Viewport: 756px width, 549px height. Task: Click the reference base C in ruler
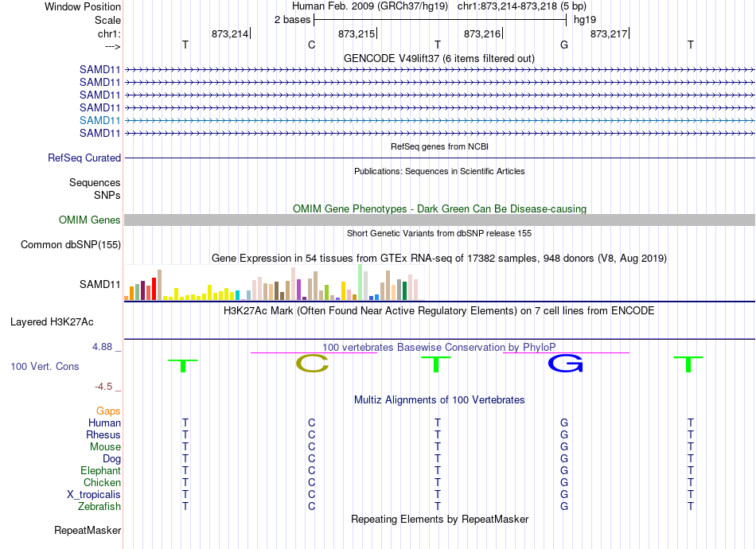(x=311, y=45)
